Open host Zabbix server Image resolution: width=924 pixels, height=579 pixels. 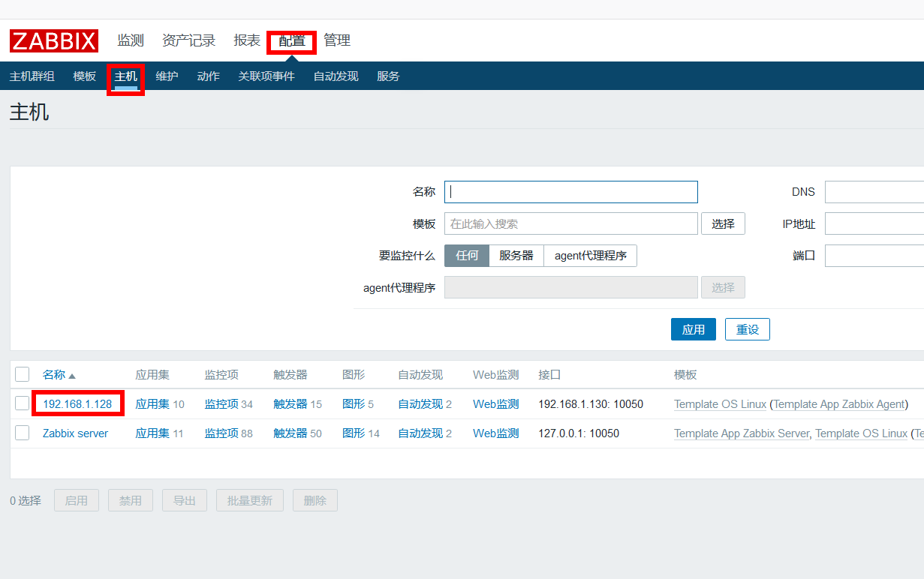[75, 433]
